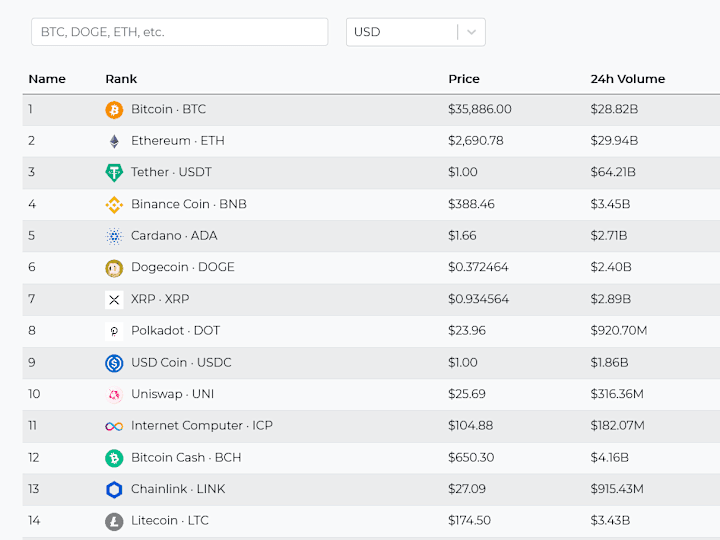
Task: Click the USD Coin blue logo icon
Action: pos(114,363)
